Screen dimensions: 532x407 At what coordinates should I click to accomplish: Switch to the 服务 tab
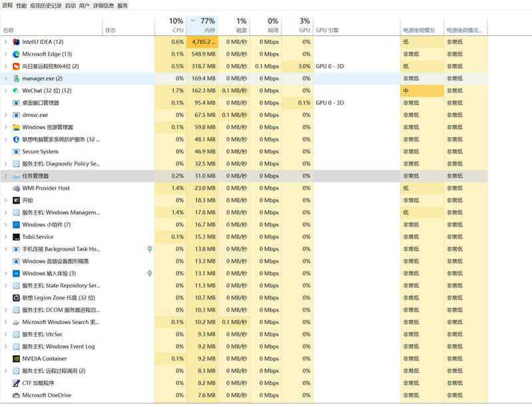tap(123, 5)
